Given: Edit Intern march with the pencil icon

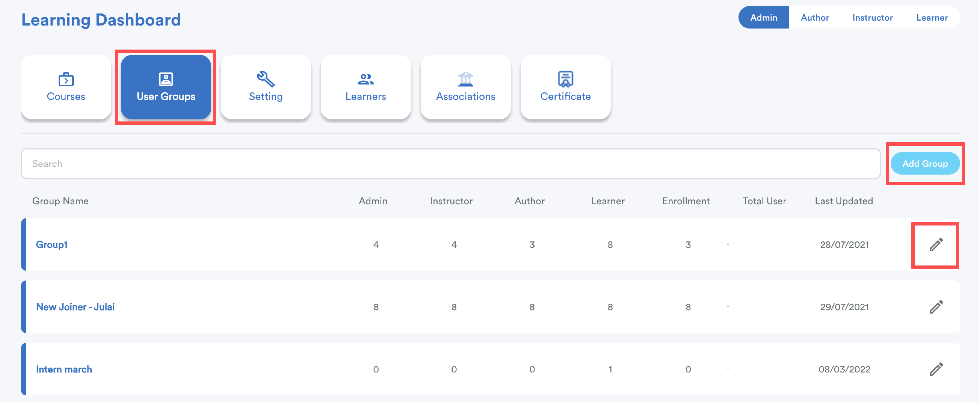Looking at the screenshot, I should (936, 369).
